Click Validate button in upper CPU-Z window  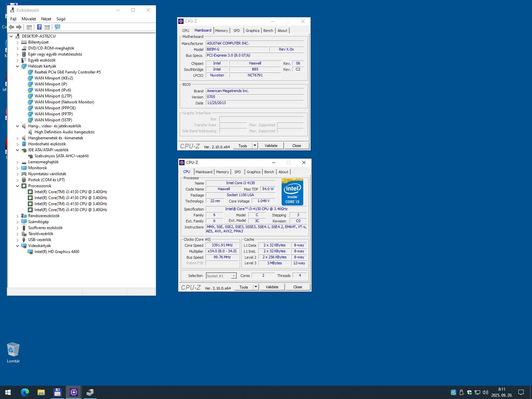[271, 146]
